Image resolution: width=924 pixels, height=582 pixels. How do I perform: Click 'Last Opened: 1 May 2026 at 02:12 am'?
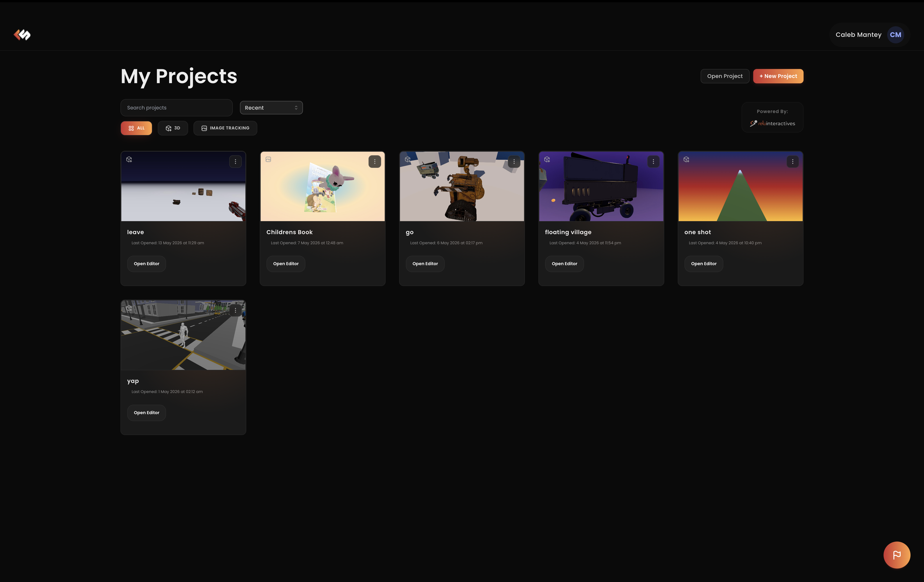[x=167, y=392]
